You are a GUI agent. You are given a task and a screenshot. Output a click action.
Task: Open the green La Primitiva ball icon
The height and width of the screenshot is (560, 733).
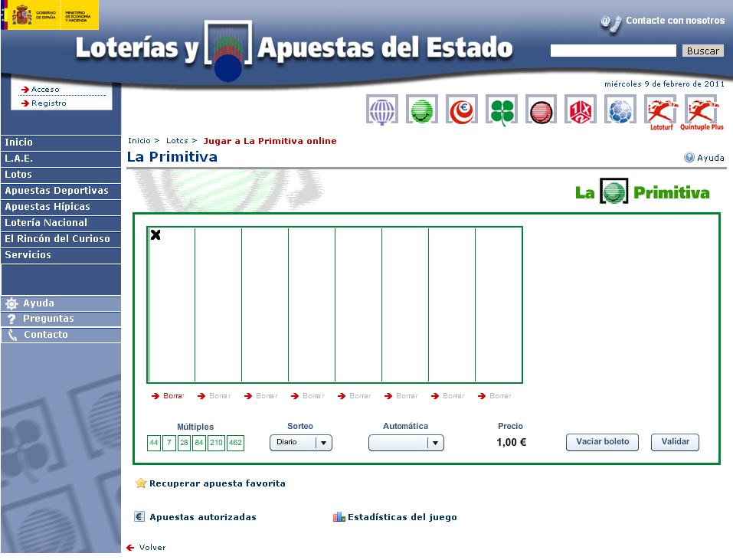click(x=422, y=110)
